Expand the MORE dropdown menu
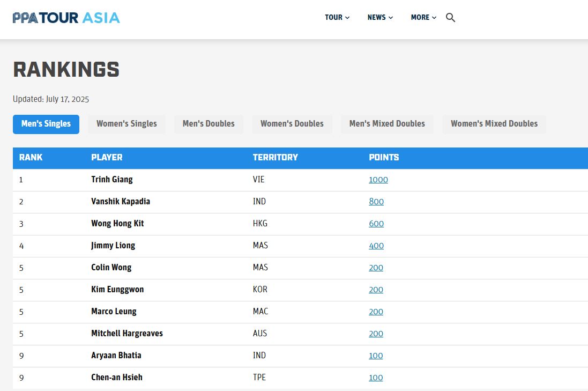The height and width of the screenshot is (391, 588). tap(423, 17)
